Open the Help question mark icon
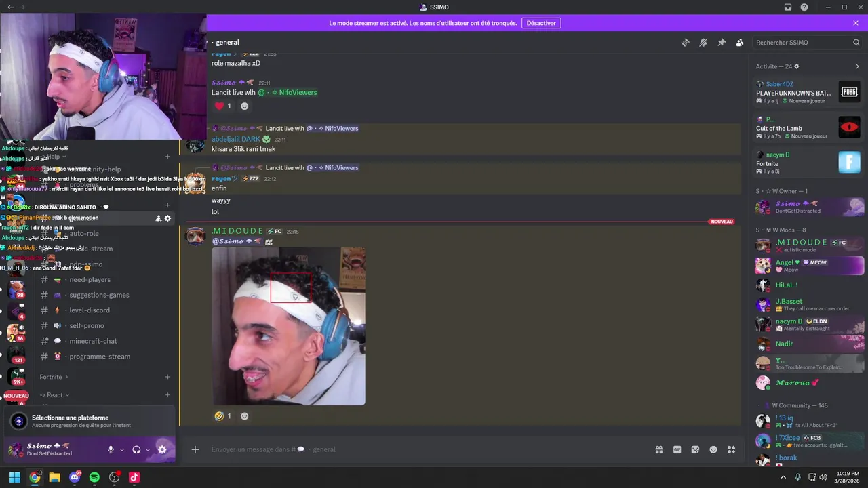 click(x=804, y=7)
